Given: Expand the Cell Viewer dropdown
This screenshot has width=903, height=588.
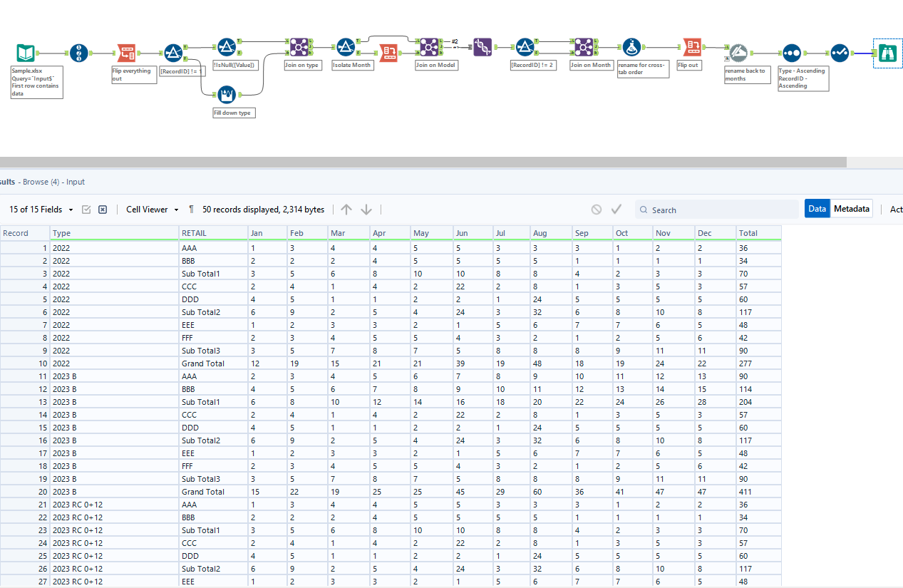Looking at the screenshot, I should tap(152, 210).
